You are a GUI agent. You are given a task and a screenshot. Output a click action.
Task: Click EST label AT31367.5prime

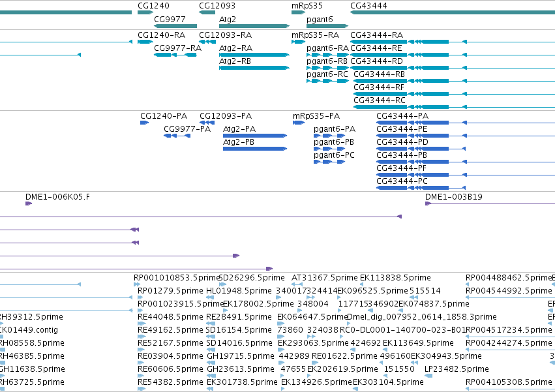pyautogui.click(x=325, y=278)
